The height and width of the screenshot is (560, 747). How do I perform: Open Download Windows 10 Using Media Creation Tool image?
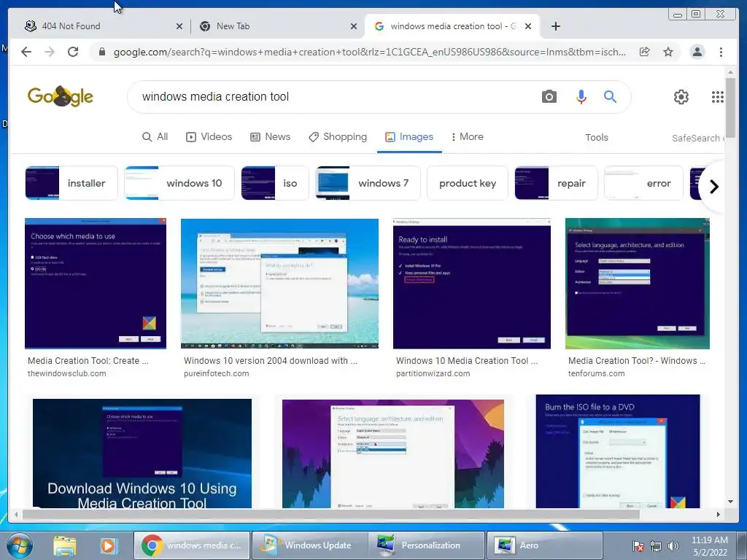[x=142, y=454]
